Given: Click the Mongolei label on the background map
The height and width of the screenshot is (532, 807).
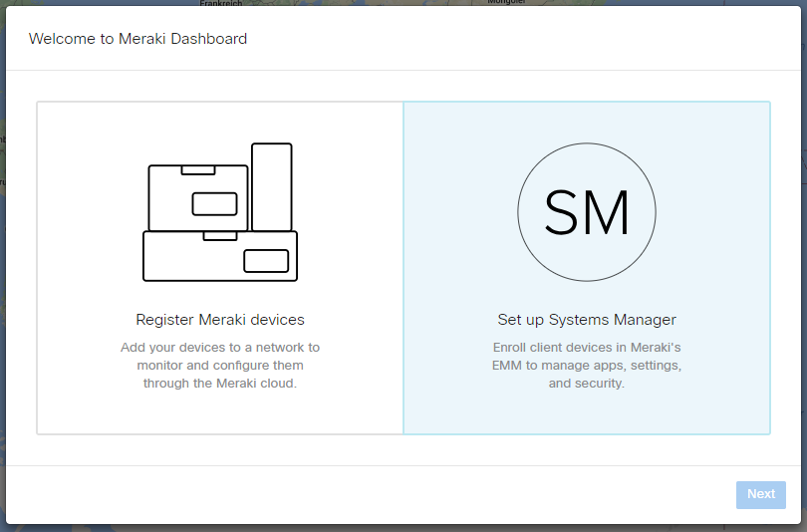Looking at the screenshot, I should 506,3.
